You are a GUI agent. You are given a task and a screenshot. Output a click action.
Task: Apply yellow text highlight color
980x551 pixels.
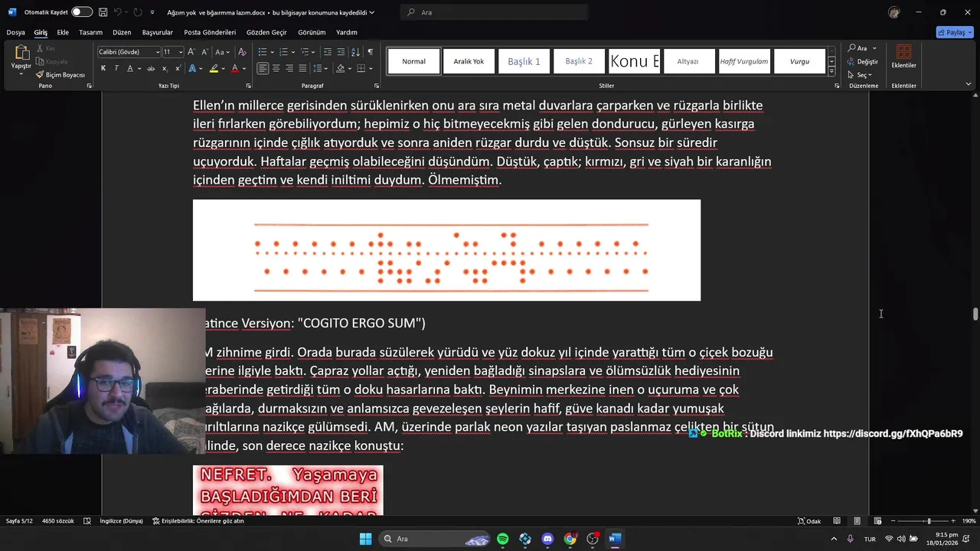pyautogui.click(x=214, y=68)
